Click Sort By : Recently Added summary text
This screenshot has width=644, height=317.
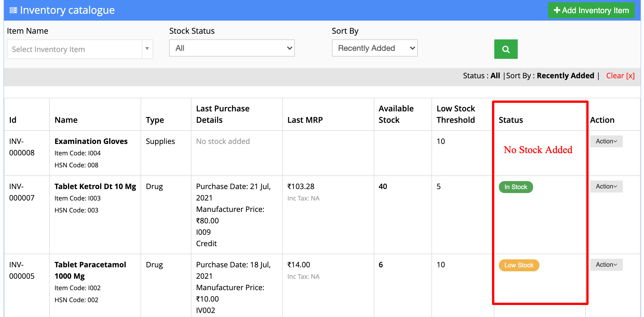click(550, 76)
